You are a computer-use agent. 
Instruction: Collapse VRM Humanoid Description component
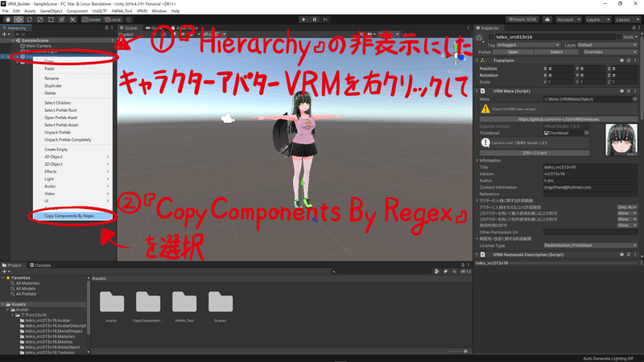[477, 255]
